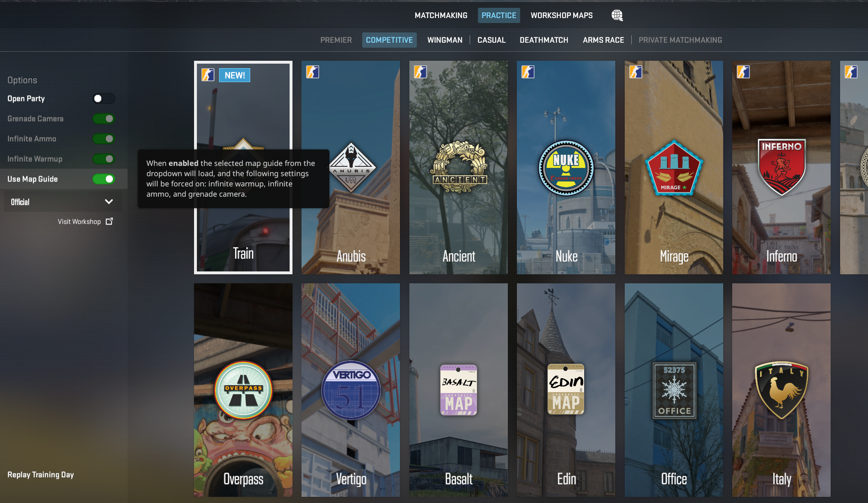This screenshot has width=868, height=503.
Task: Click the Mirage map emblem
Action: pos(674,168)
